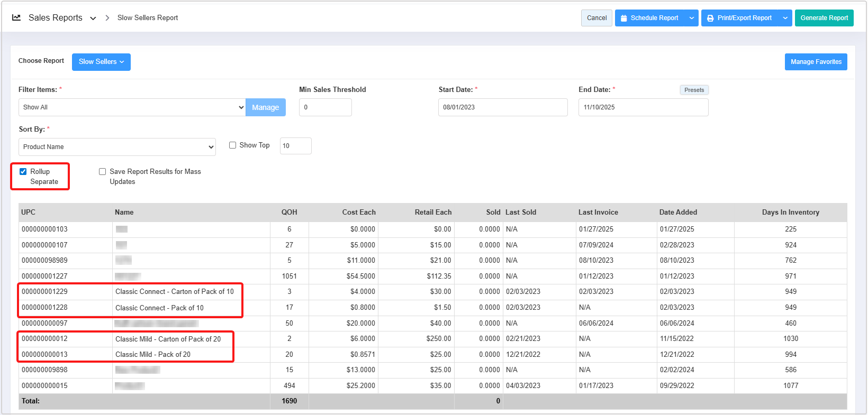868x415 pixels.
Task: Click the Min Sales Threshold field
Action: 325,107
